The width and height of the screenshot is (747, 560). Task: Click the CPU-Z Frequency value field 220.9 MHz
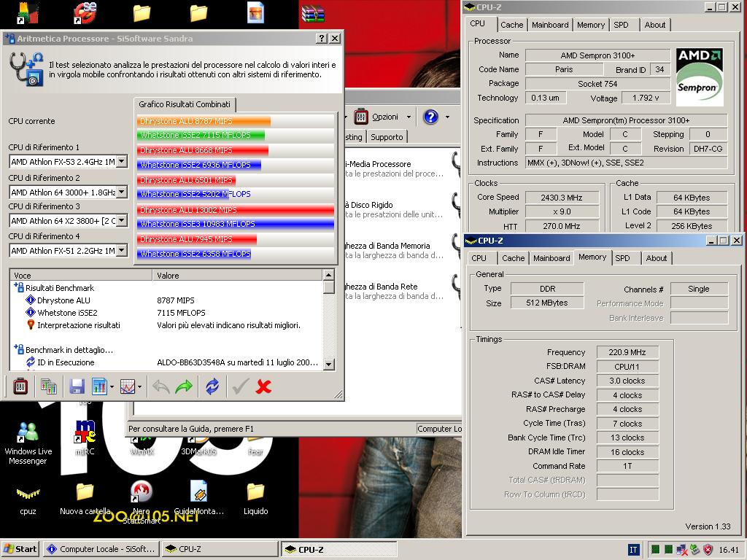pyautogui.click(x=627, y=352)
